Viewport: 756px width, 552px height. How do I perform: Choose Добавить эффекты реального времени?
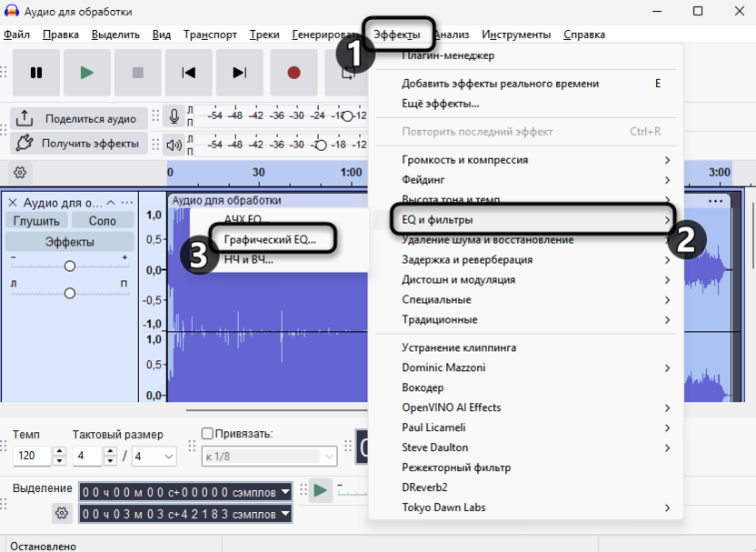pos(525,84)
